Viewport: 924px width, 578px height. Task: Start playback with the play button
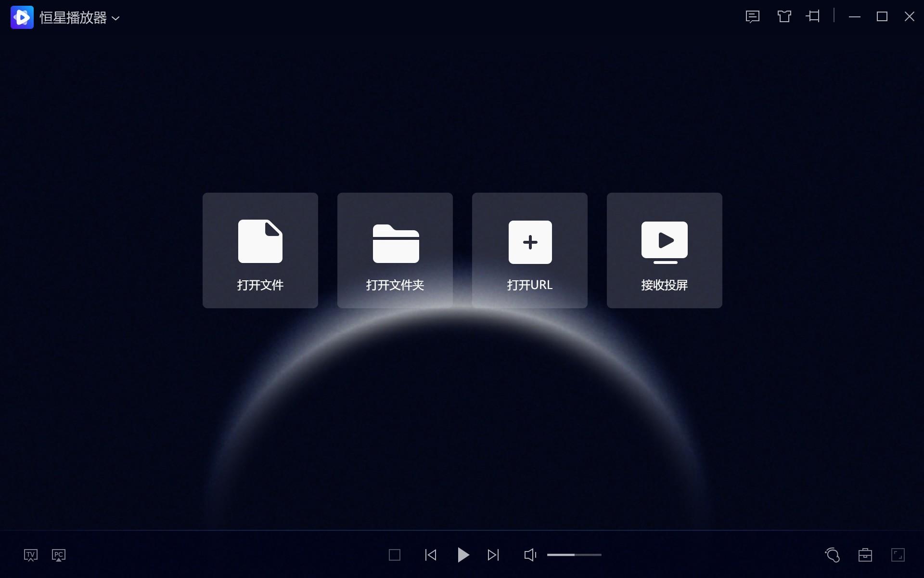click(x=463, y=555)
